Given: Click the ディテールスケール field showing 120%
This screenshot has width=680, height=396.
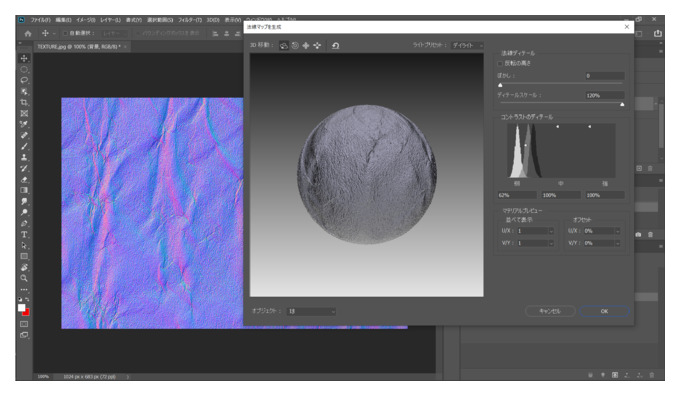Looking at the screenshot, I should pos(605,95).
